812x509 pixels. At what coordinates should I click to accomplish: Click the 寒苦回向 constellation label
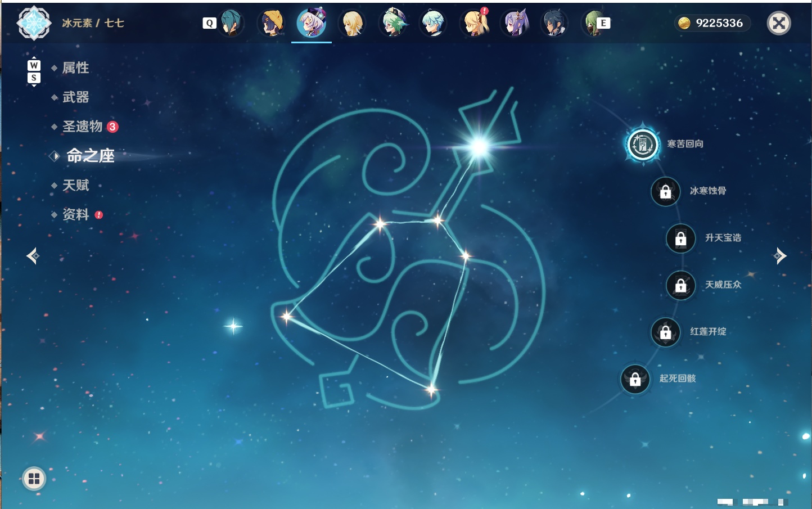[685, 144]
